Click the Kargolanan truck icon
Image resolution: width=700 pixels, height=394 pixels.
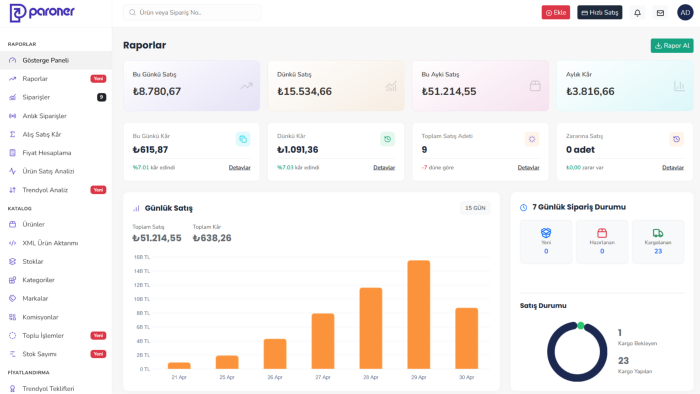point(658,232)
